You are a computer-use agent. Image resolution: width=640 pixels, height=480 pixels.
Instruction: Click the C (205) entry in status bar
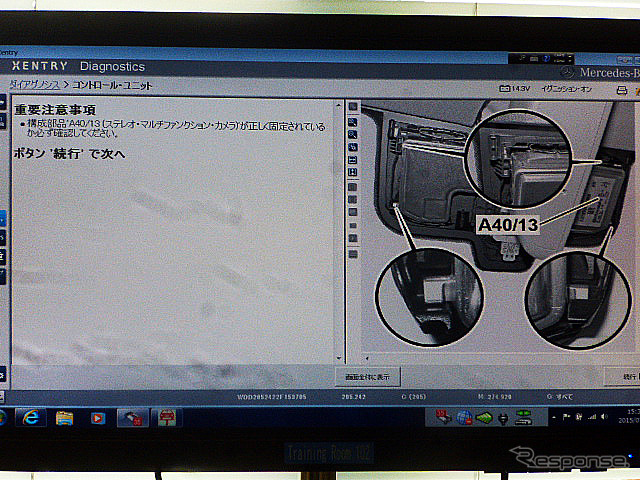[x=413, y=397]
